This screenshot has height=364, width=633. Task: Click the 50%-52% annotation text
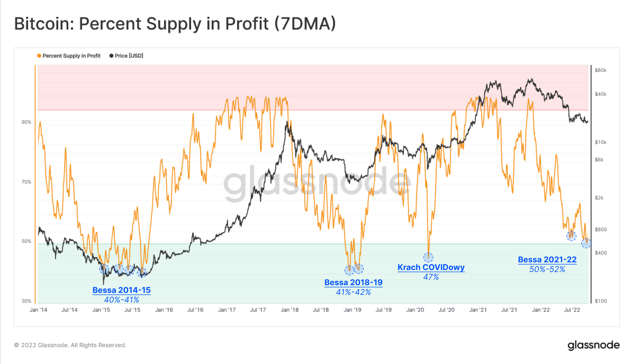click(x=547, y=269)
